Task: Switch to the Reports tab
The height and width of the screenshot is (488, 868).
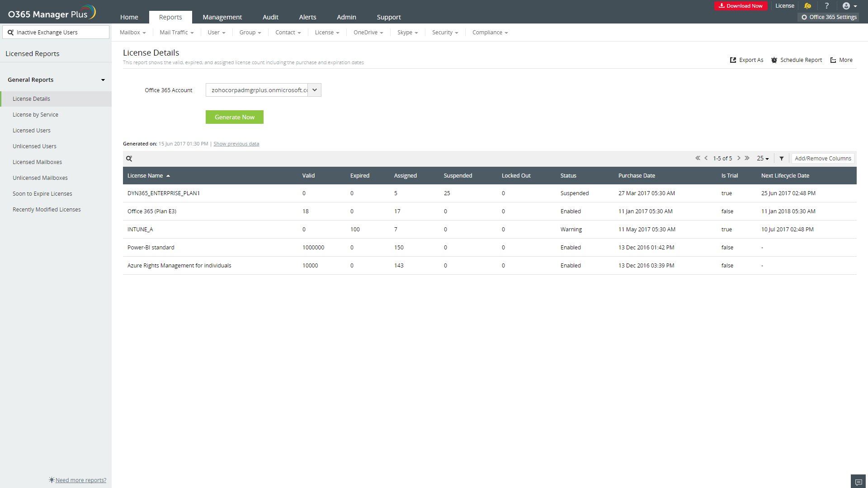Action: pyautogui.click(x=170, y=17)
